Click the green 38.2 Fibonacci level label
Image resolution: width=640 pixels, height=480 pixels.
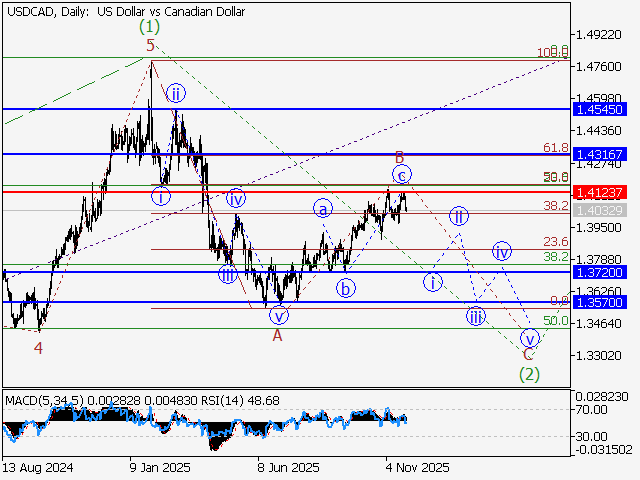[556, 257]
